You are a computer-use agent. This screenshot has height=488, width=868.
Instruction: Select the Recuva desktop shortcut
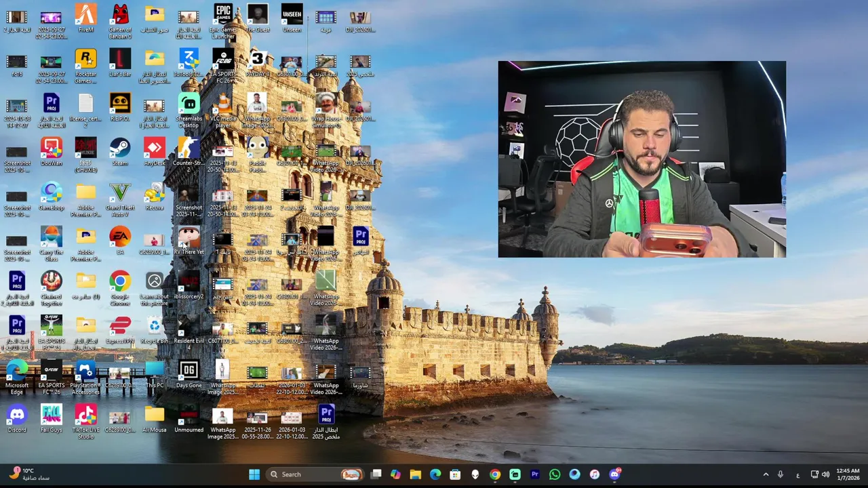(x=155, y=197)
